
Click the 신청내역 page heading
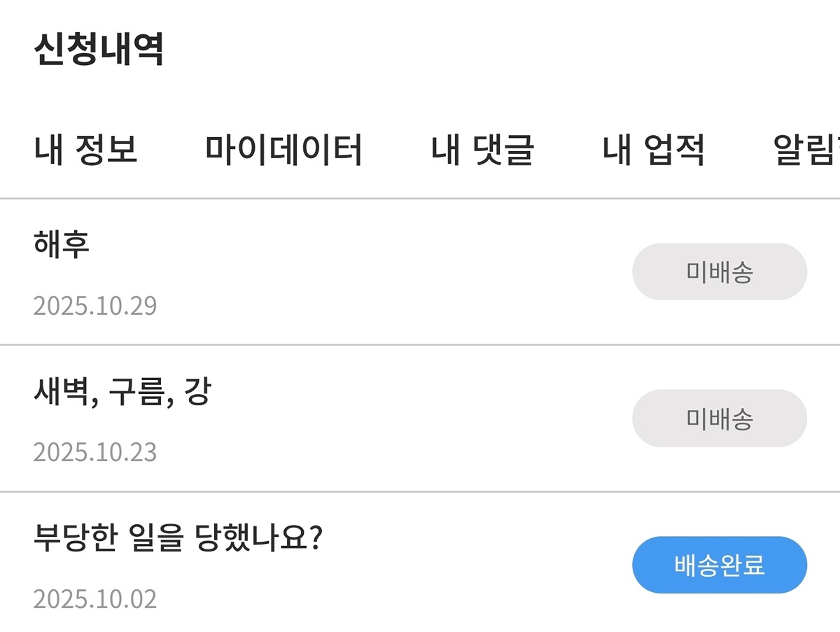99,50
